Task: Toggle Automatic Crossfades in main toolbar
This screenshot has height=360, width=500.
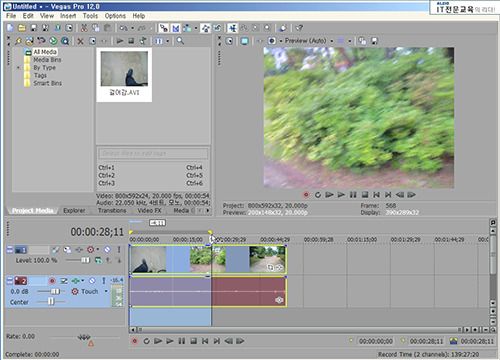Action: coord(176,28)
